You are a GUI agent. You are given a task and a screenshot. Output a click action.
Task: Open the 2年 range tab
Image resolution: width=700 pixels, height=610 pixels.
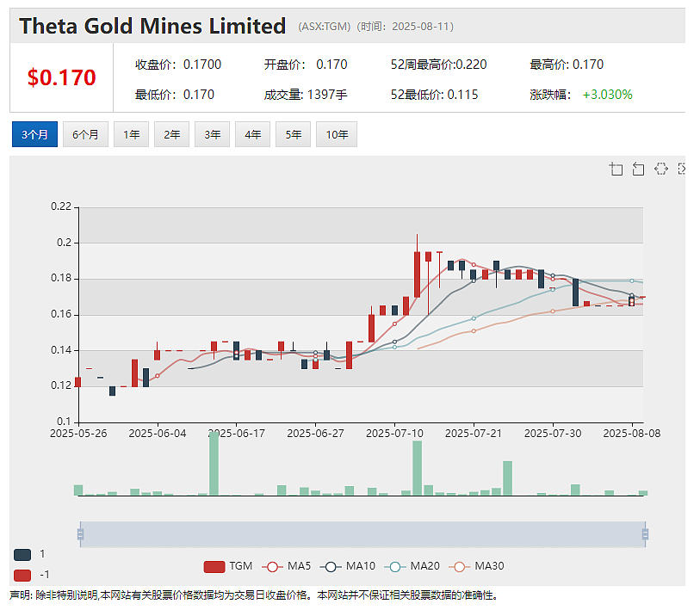tap(172, 134)
